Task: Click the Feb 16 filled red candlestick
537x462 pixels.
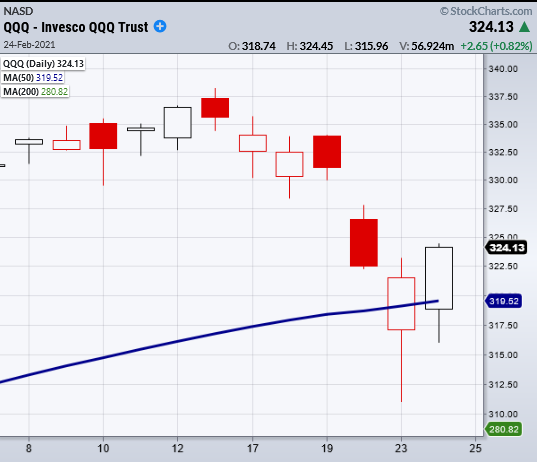Action: click(215, 108)
